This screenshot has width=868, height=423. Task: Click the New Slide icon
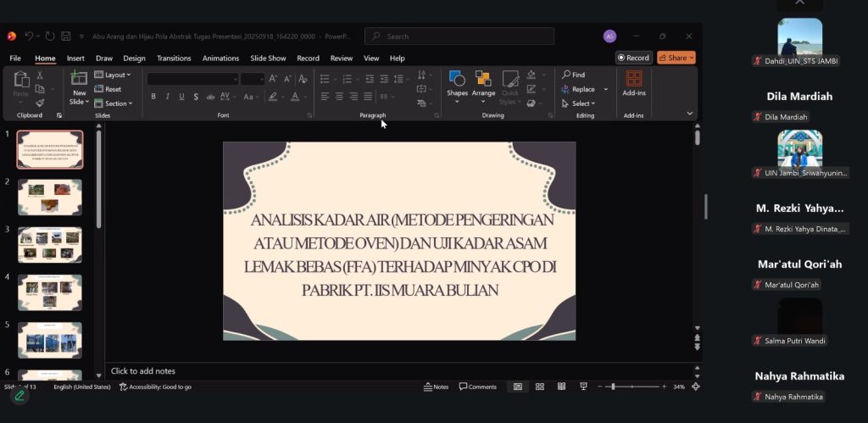point(79,80)
